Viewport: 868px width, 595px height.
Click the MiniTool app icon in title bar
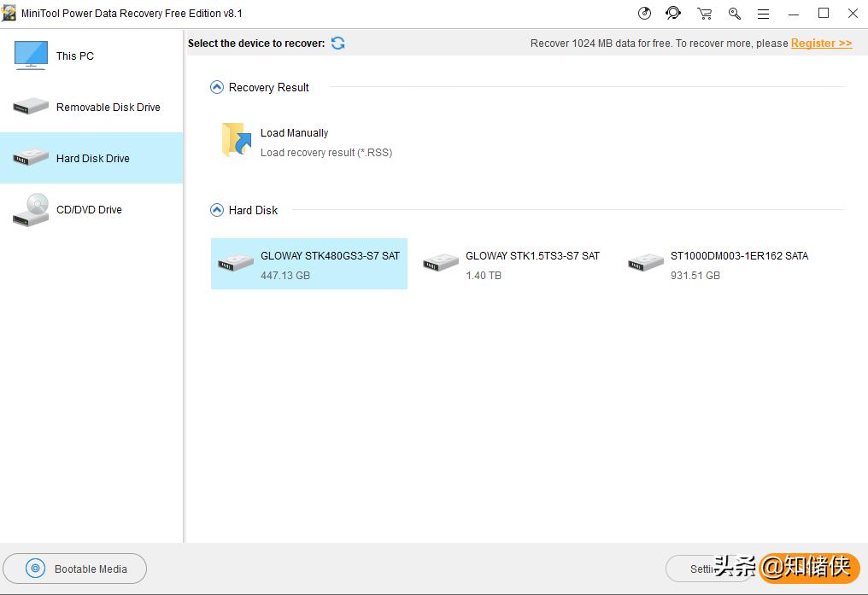9,14
